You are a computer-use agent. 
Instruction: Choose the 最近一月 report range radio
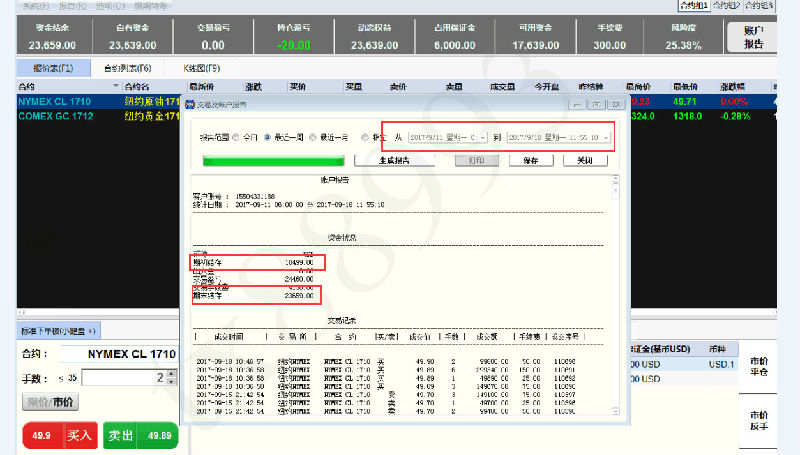click(313, 138)
